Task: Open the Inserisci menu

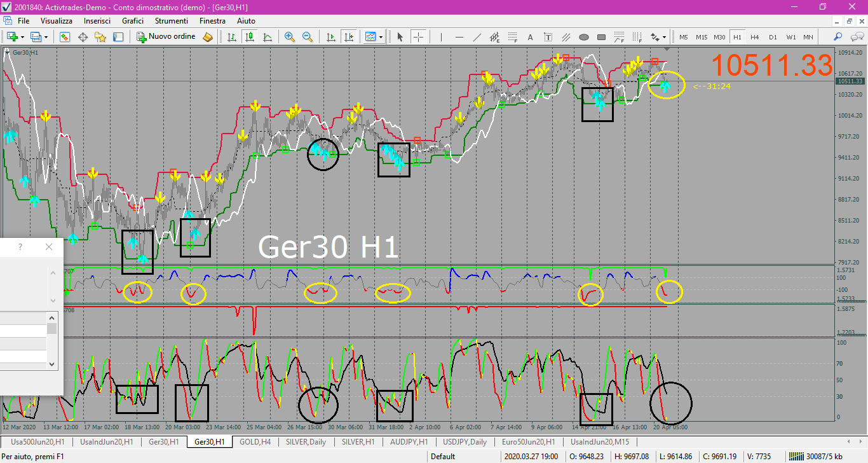Action: [x=97, y=21]
